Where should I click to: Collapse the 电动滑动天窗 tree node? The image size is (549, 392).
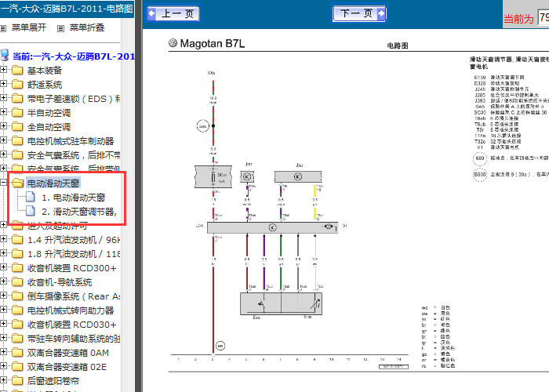click(3, 183)
